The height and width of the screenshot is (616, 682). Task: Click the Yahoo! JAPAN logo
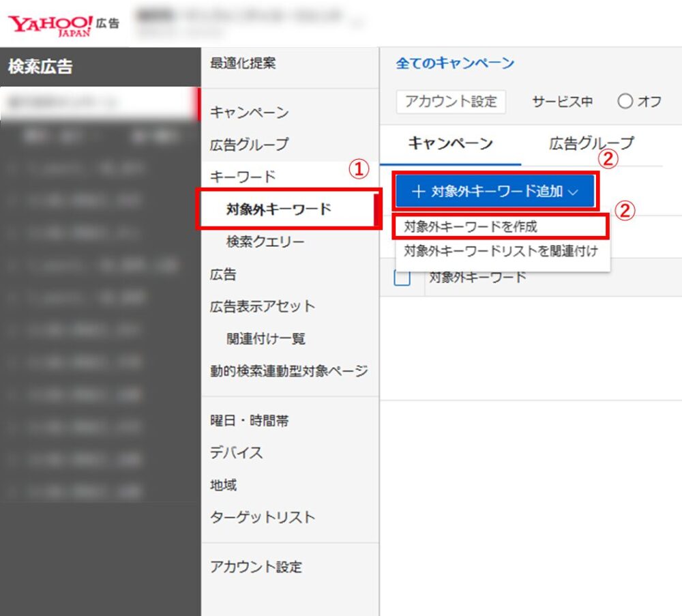51,25
